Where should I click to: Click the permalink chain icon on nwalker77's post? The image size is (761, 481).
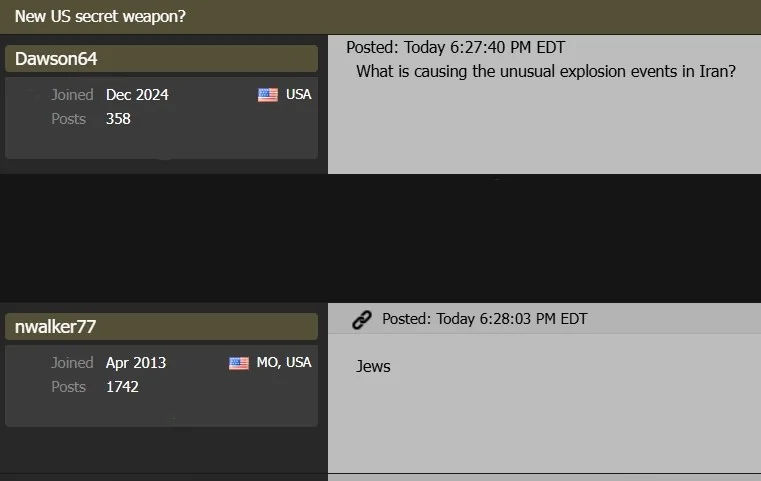[x=362, y=319]
